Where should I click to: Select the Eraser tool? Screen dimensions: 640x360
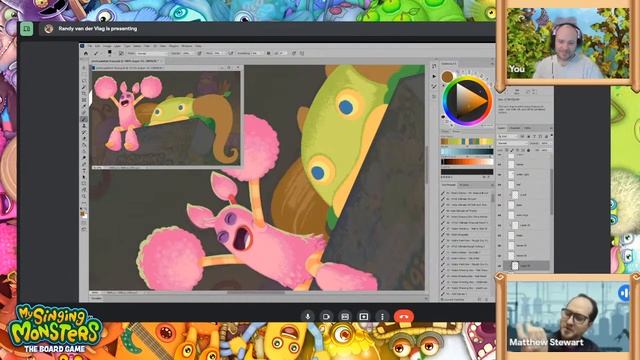coord(84,138)
